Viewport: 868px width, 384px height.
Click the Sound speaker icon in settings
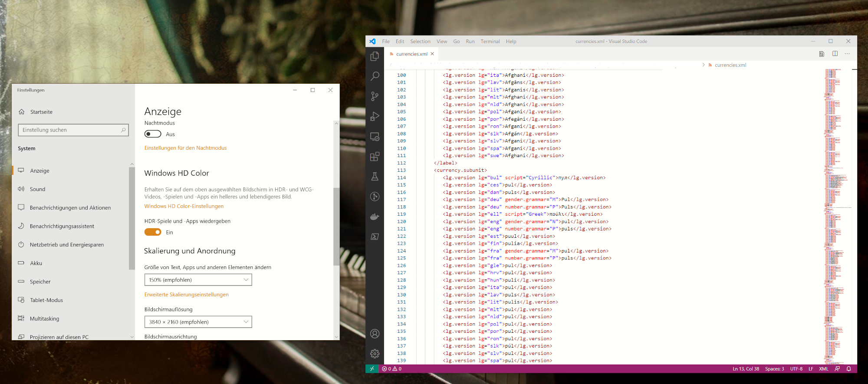pos(21,189)
